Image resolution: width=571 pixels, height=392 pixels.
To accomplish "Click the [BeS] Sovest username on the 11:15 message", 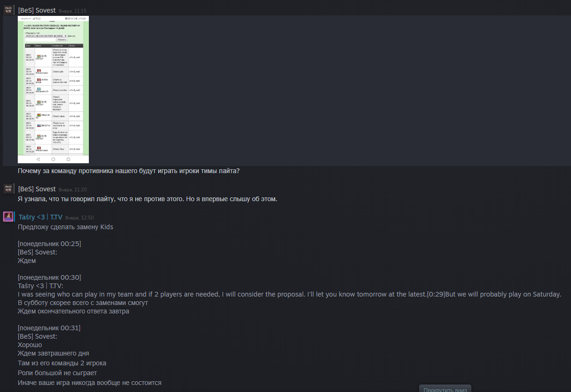I will [37, 10].
